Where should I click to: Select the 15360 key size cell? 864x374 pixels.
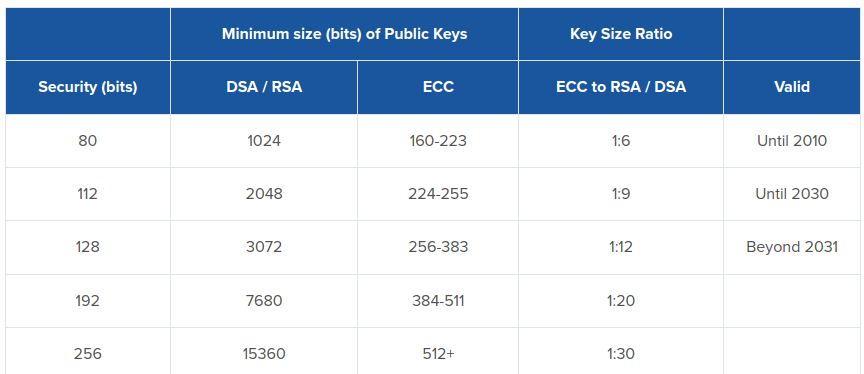coord(264,351)
